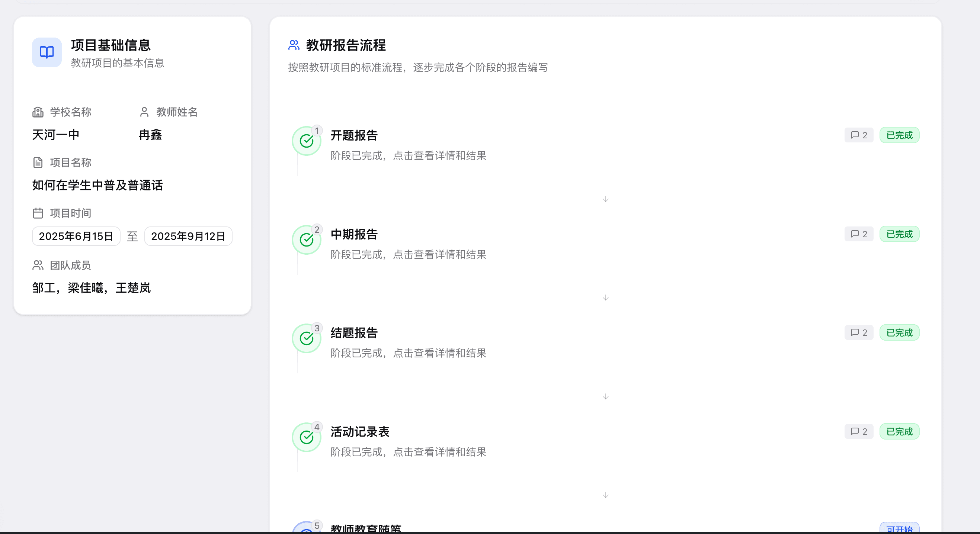Click the document icon next to 项目名称
980x534 pixels.
click(x=38, y=163)
